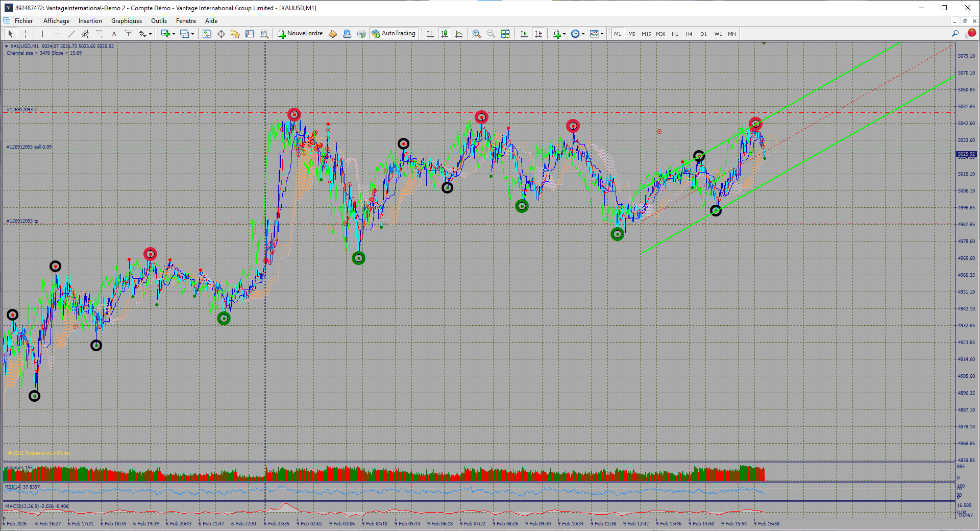Expand the templates dropdown arrow
980x531 pixels.
(602, 34)
